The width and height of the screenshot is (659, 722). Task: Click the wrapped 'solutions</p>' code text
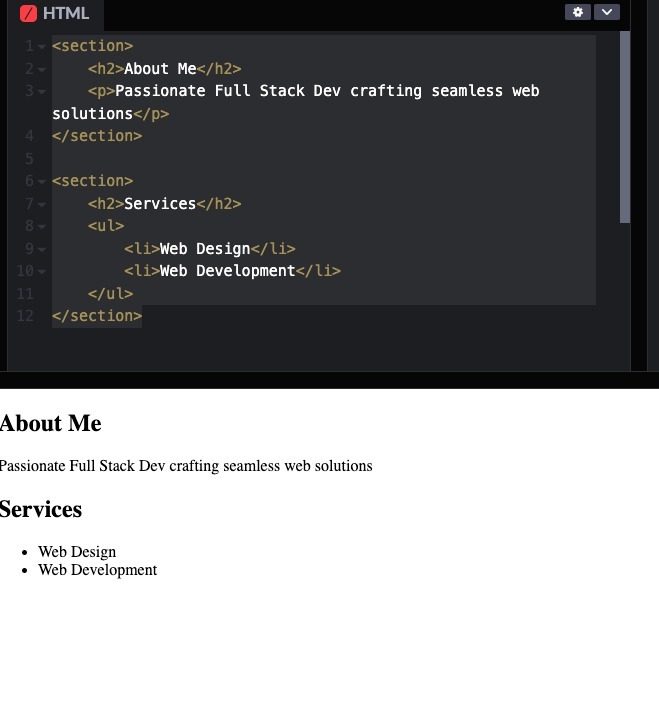[111, 113]
